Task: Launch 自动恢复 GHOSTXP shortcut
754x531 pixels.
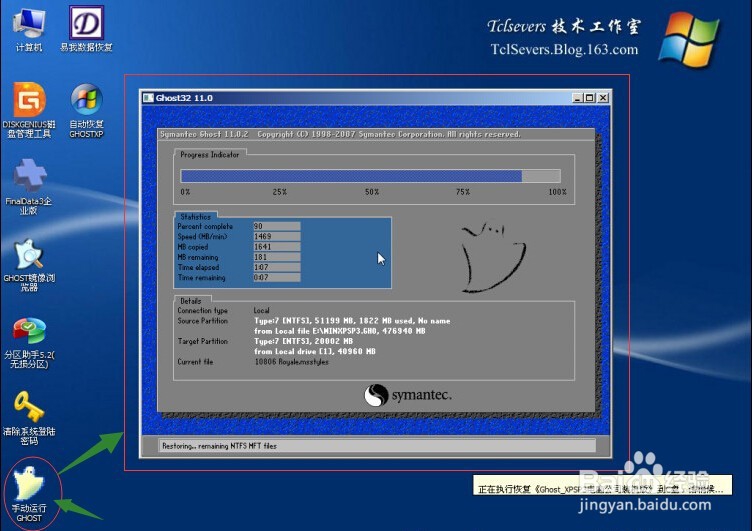Action: coord(87,111)
